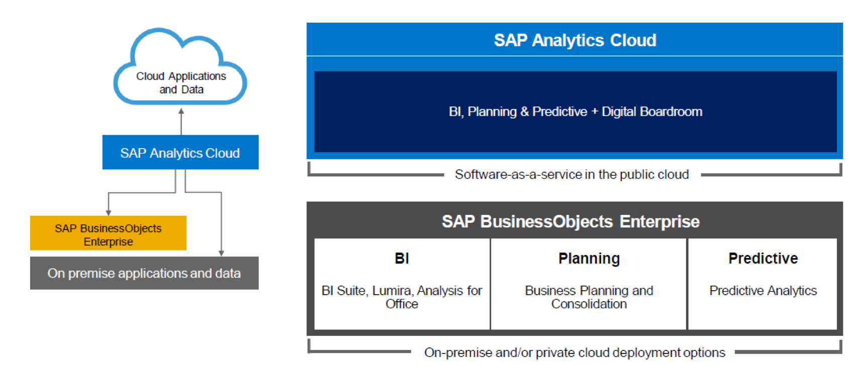The height and width of the screenshot is (365, 868).
Task: Click the On-premise and/or private cloud deployment options label
Action: tap(574, 352)
